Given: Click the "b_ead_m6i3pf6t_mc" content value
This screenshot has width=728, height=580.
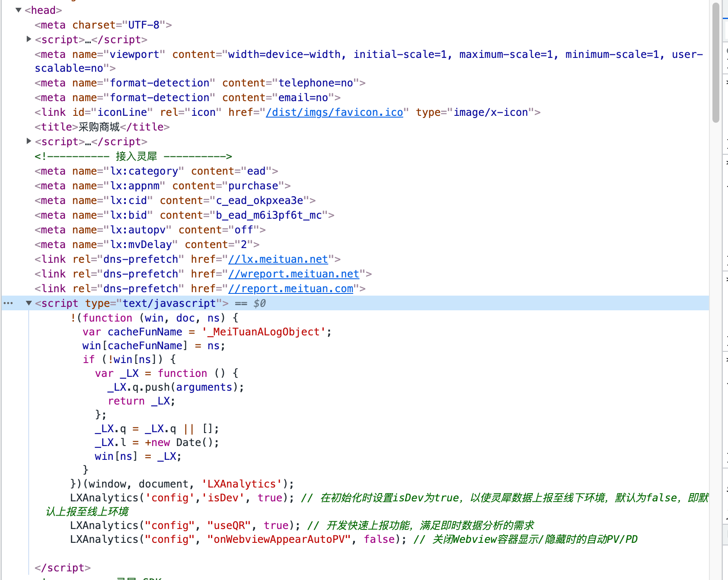Looking at the screenshot, I should tap(269, 215).
